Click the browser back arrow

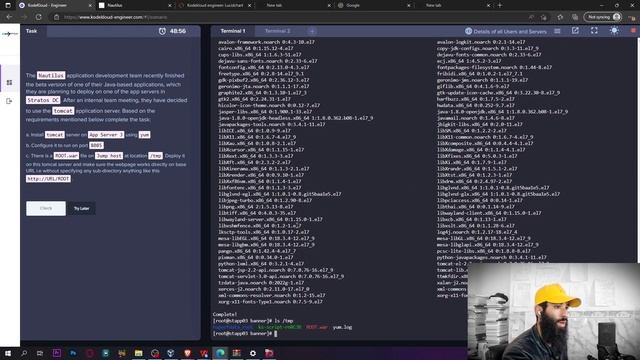(9, 17)
